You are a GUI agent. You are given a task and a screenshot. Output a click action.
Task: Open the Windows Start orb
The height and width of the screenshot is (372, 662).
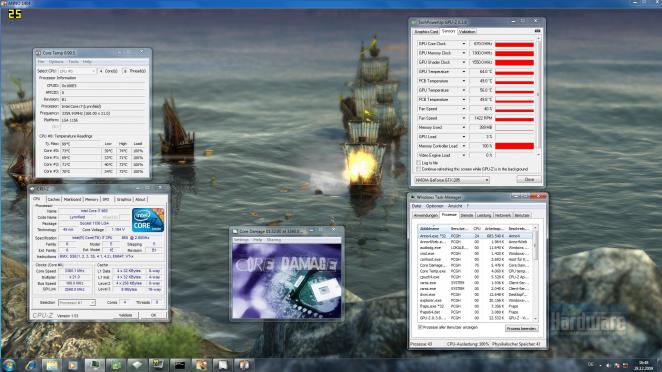(9, 365)
